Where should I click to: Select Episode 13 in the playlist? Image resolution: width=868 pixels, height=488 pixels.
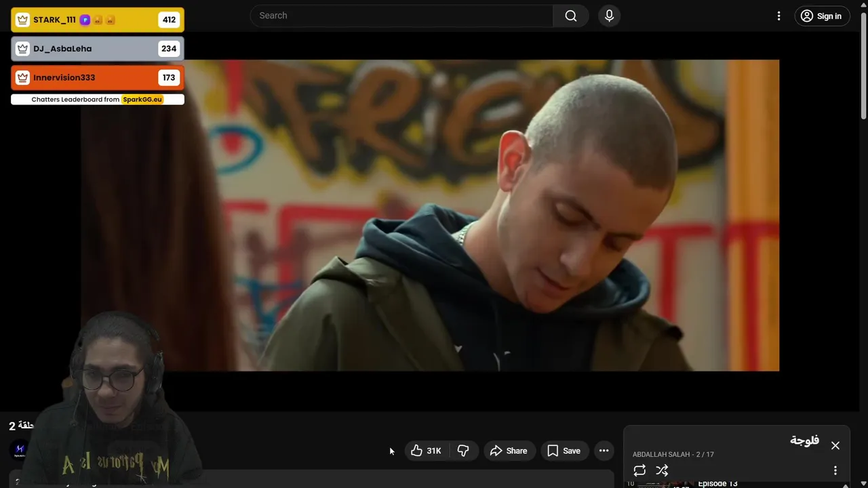(717, 483)
